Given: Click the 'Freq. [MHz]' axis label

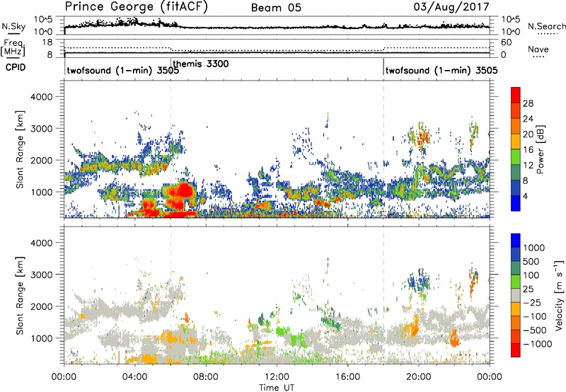Looking at the screenshot, I should pos(13,47).
